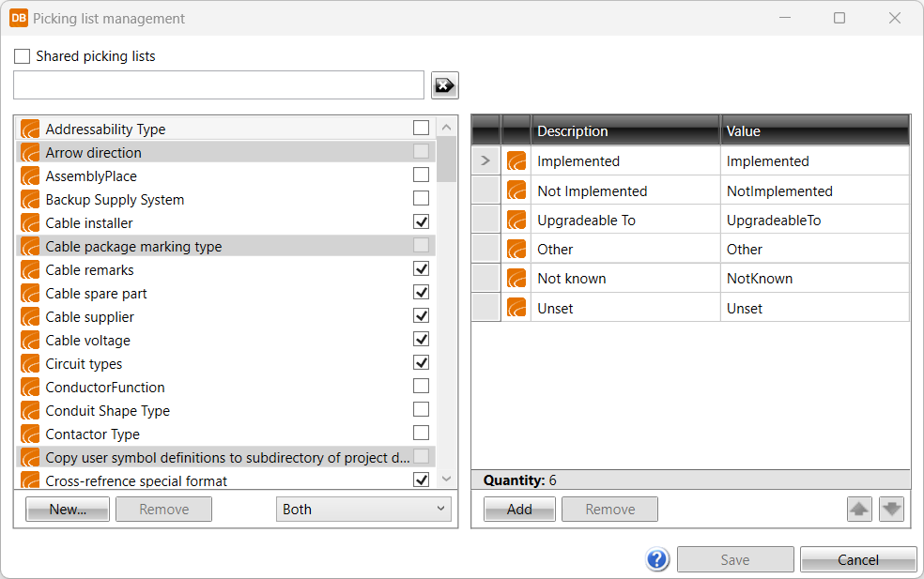Click the icon beside Cable voltage
This screenshot has height=579, width=924.
[x=30, y=341]
